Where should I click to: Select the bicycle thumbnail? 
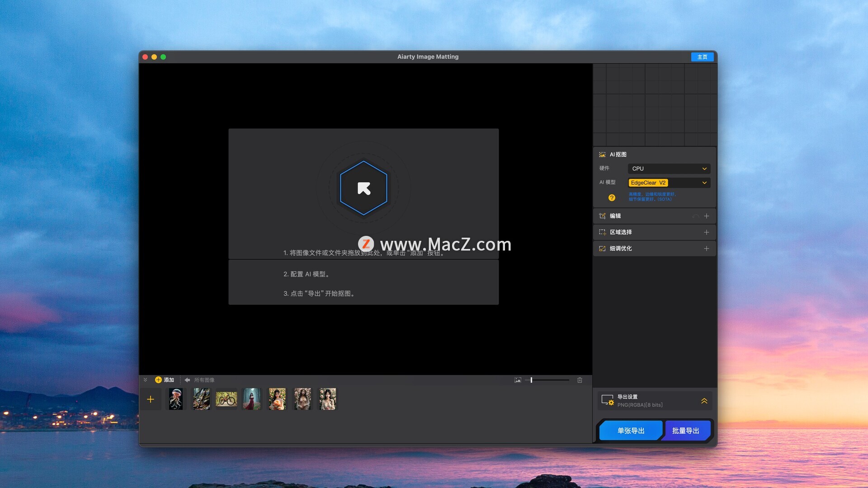click(x=226, y=399)
